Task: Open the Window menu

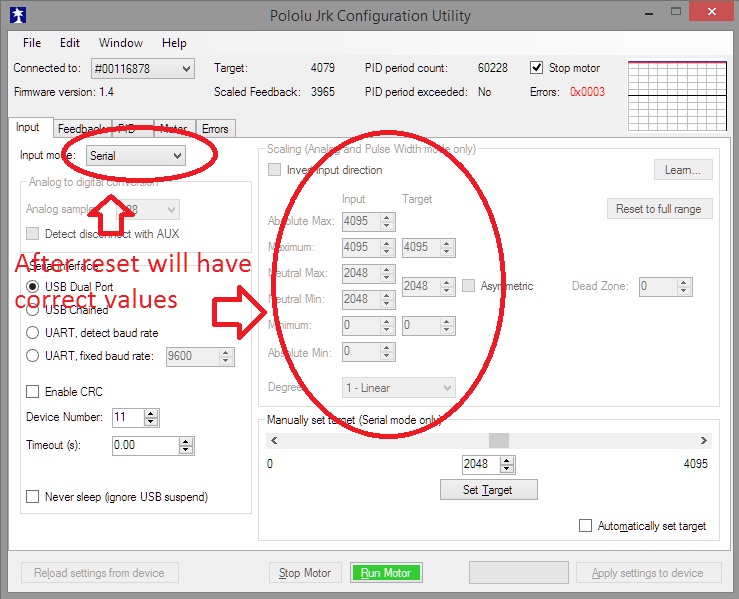Action: 121,43
